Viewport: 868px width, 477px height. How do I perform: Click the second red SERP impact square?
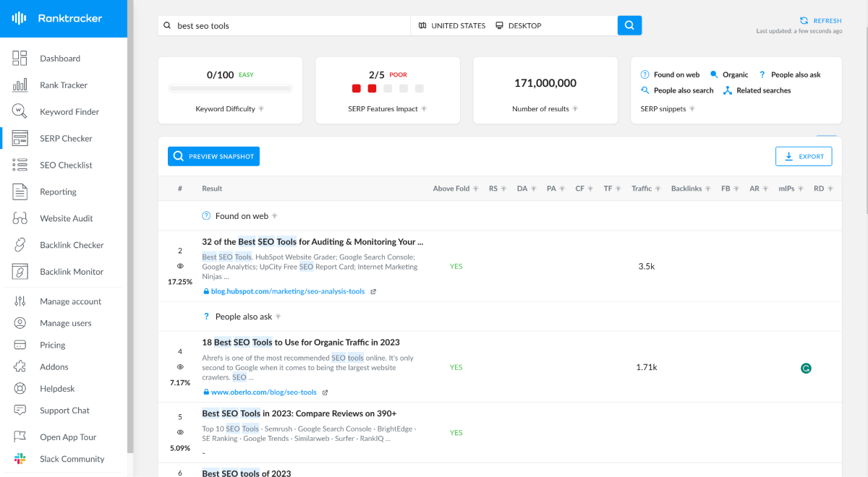tap(372, 89)
